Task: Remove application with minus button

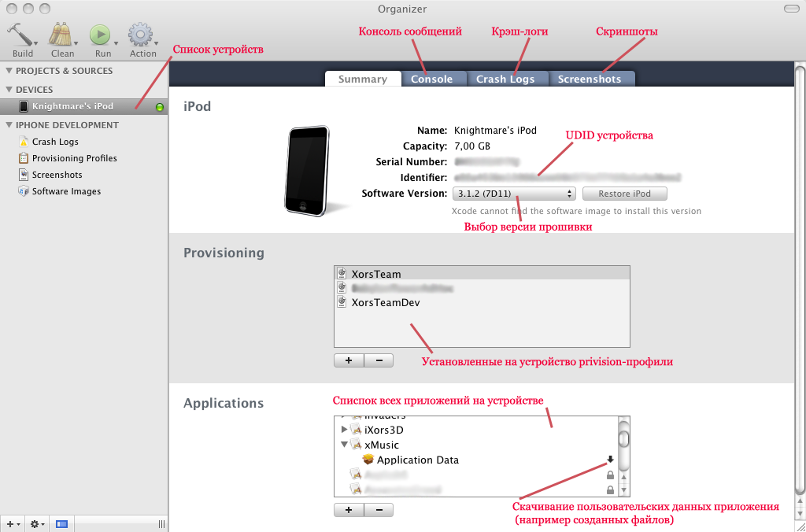Action: click(x=379, y=510)
